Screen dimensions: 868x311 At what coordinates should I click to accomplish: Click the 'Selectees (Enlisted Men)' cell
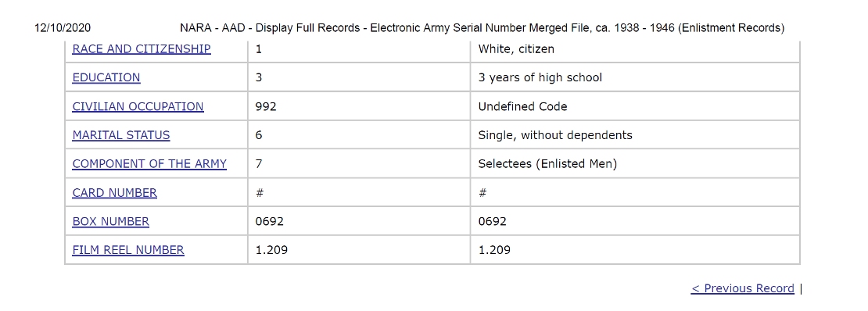(635, 164)
